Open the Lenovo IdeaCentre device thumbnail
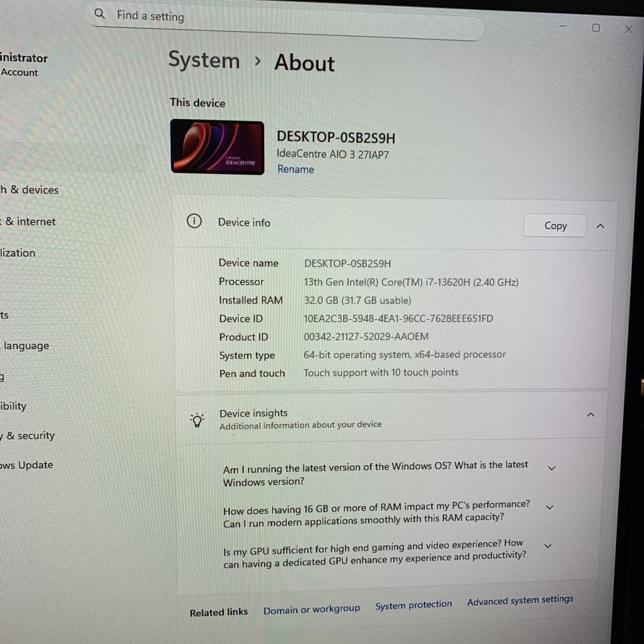Screen dimensions: 644x644 [x=217, y=147]
